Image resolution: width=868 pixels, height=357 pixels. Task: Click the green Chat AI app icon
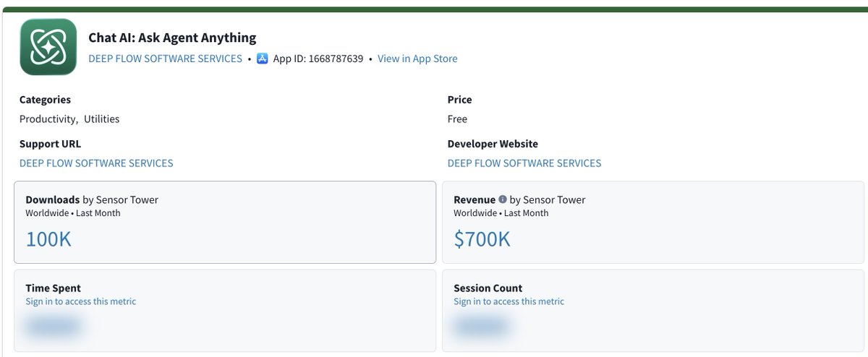[48, 47]
